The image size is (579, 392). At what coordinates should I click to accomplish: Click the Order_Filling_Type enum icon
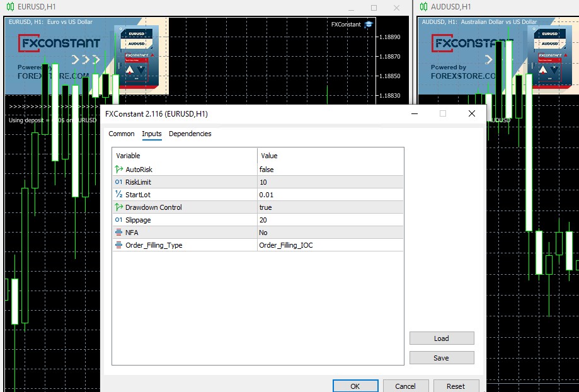coord(119,245)
